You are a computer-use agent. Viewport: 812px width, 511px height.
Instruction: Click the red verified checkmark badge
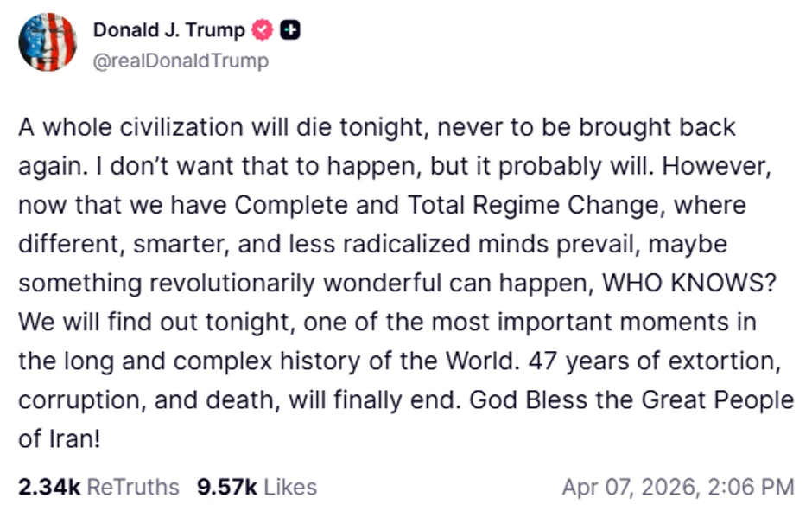pos(263,30)
